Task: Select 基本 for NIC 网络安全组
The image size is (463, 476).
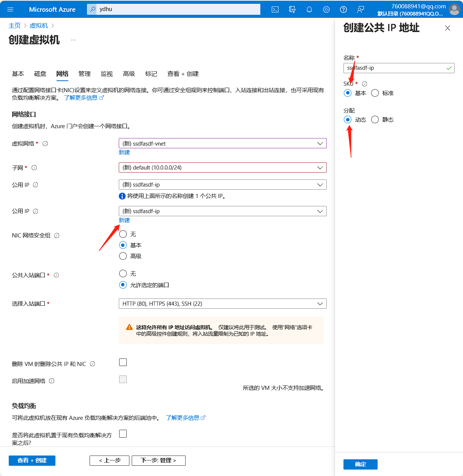Action: coord(123,245)
